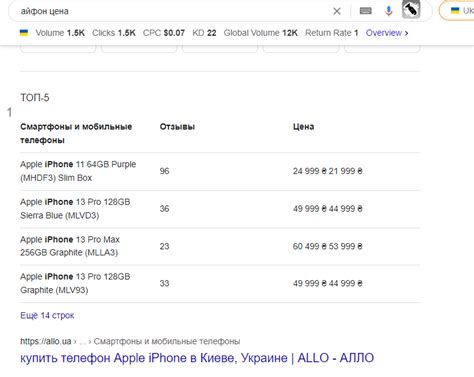Select the iPhone 13 Pro Max 256GB Graphite name
This screenshot has width=474, height=377.
[x=70, y=246]
